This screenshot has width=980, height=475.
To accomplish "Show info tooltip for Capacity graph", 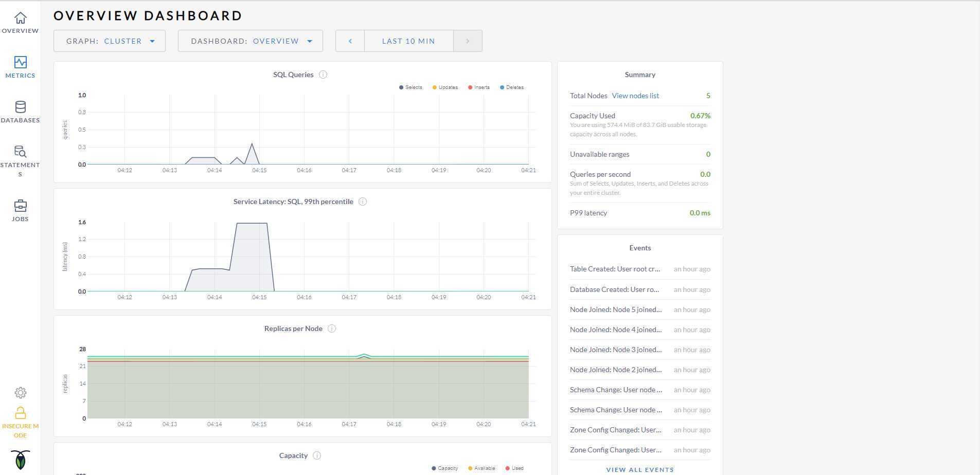I will 317,455.
